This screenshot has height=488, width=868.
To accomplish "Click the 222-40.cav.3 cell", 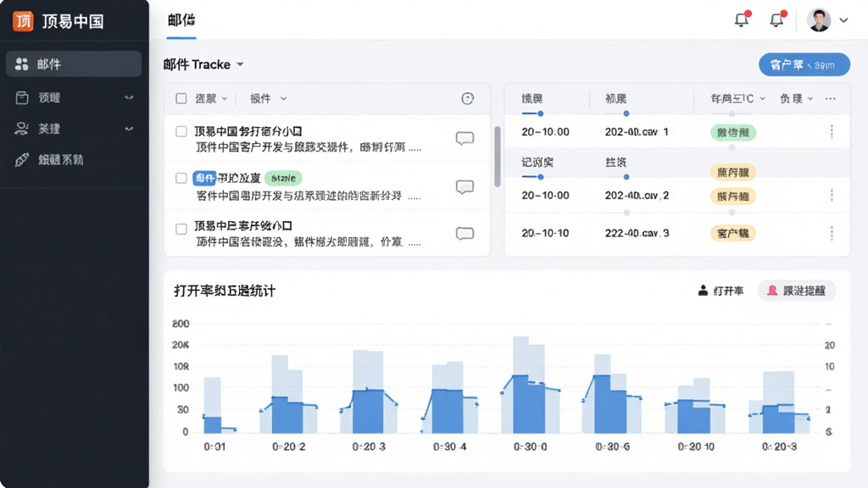I will 637,233.
